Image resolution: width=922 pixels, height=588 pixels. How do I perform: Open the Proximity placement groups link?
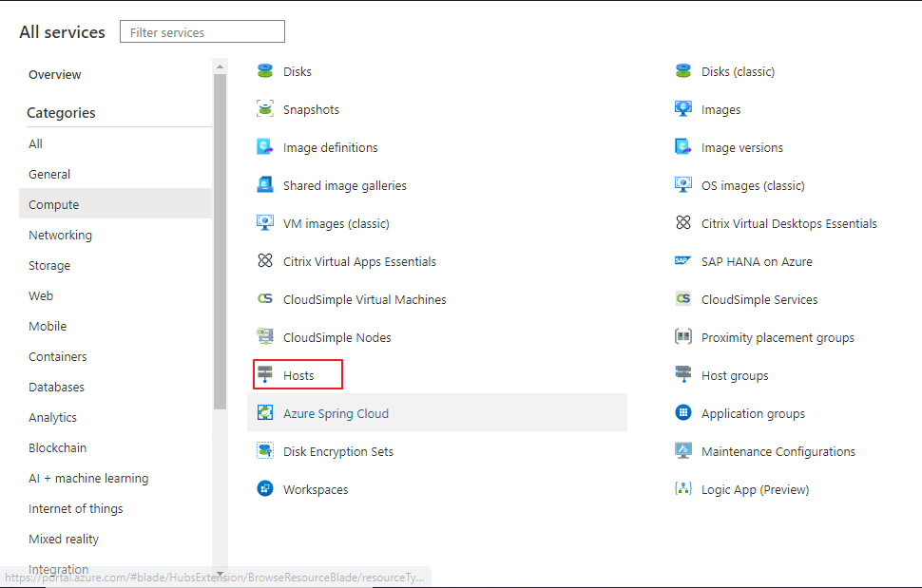(x=778, y=338)
